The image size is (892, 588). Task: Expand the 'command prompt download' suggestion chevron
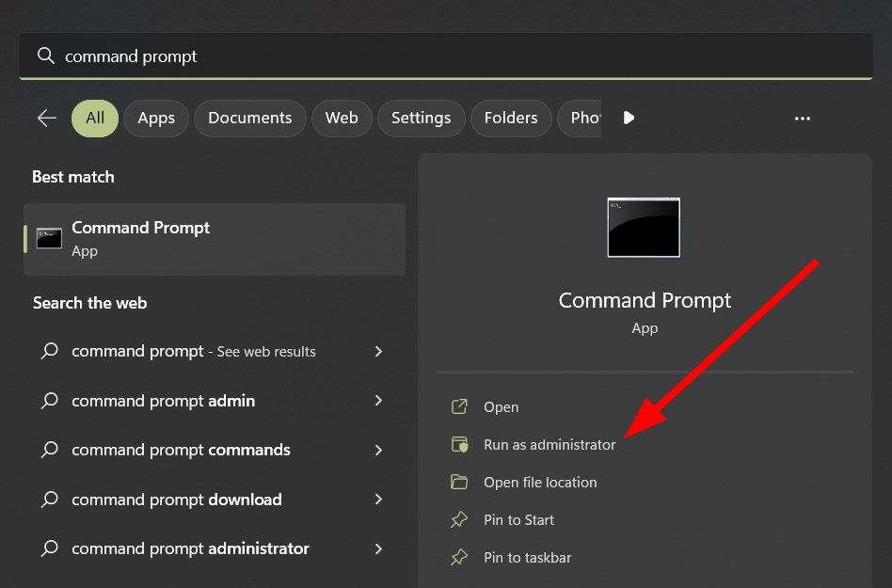[378, 499]
